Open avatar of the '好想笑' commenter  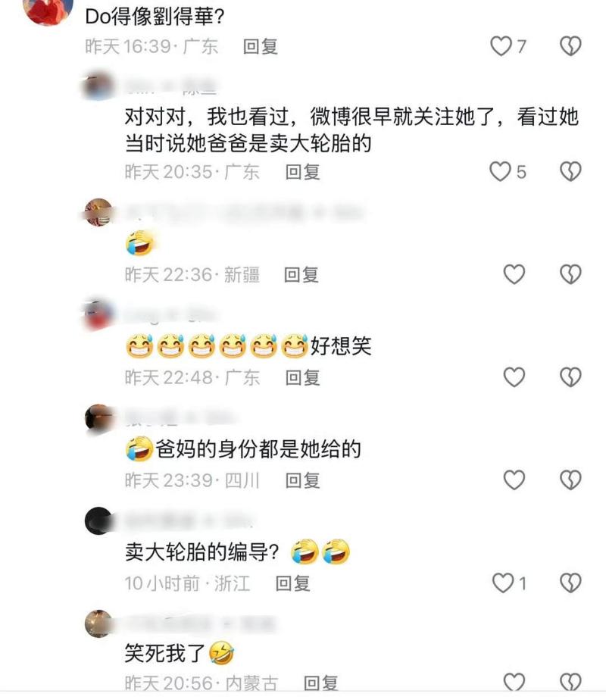pos(98,314)
